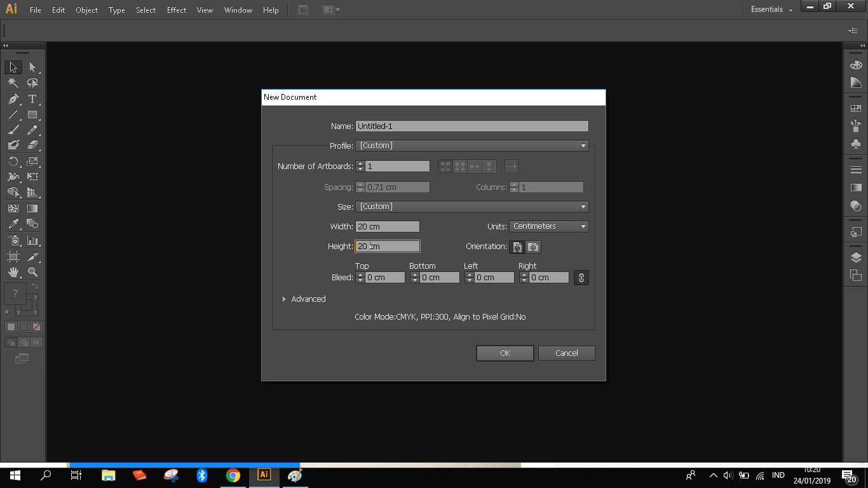This screenshot has width=868, height=488.
Task: Open the Layers panel icon
Action: tap(856, 257)
